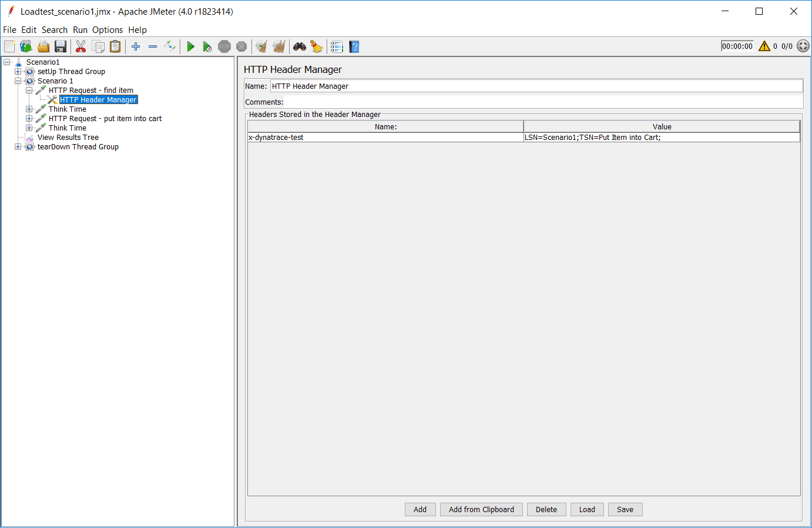Viewport: 812px width, 528px height.
Task: Start the test without pauses icon
Action: (207, 46)
